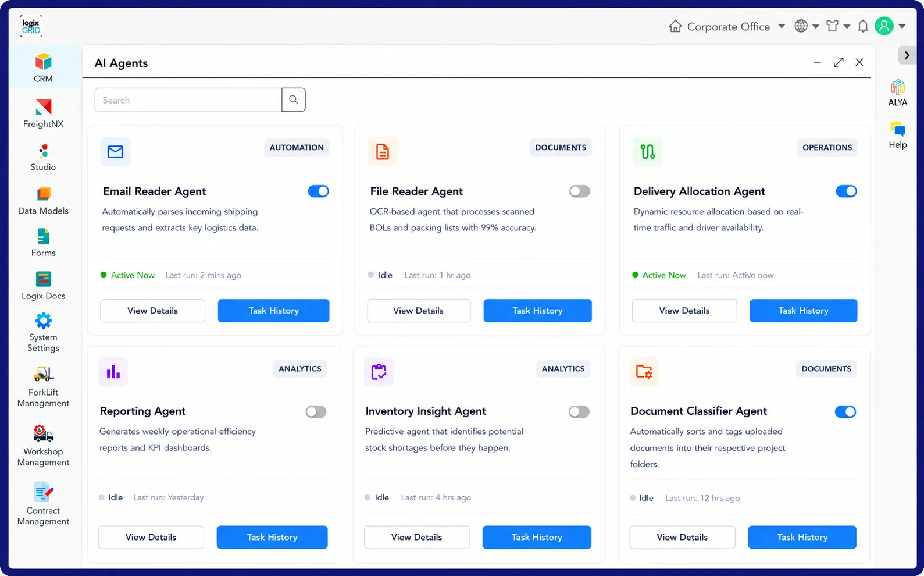The height and width of the screenshot is (576, 924).
Task: Disable the Document Classifier Agent toggle
Action: pos(845,412)
